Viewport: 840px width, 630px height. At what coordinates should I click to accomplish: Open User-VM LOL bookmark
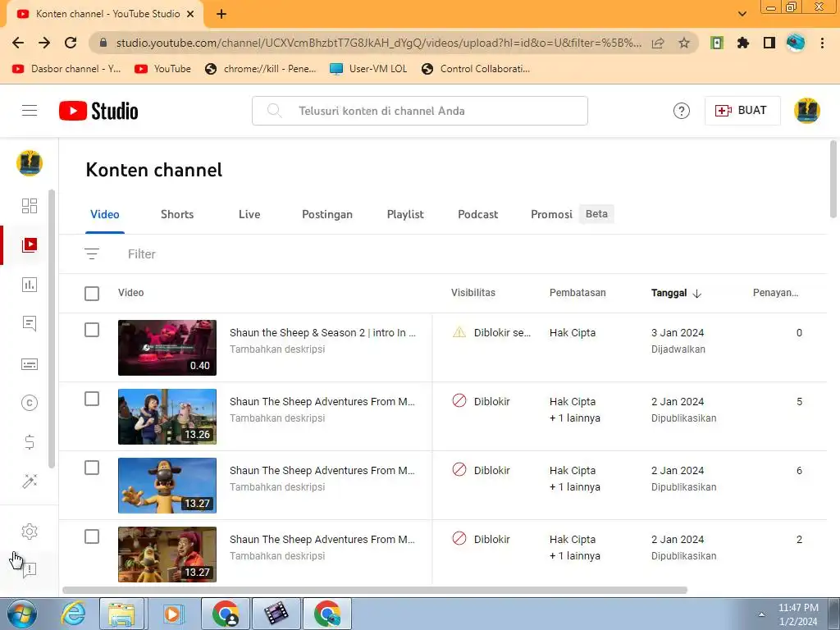point(368,69)
